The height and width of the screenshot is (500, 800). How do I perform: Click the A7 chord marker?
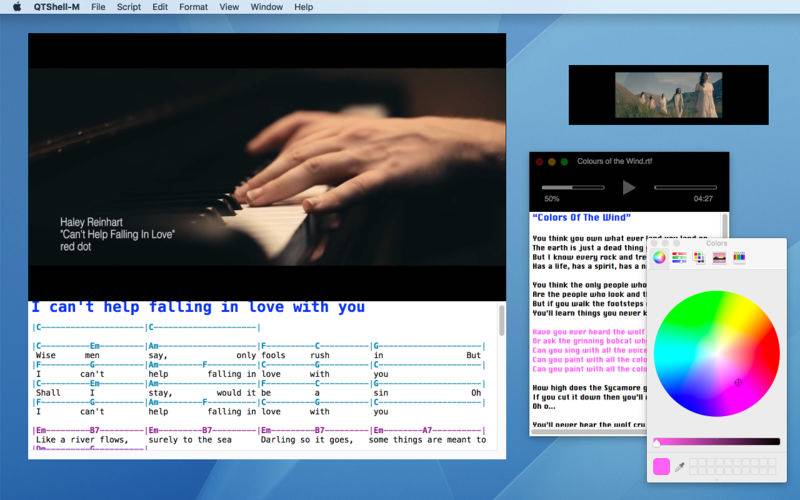point(427,430)
